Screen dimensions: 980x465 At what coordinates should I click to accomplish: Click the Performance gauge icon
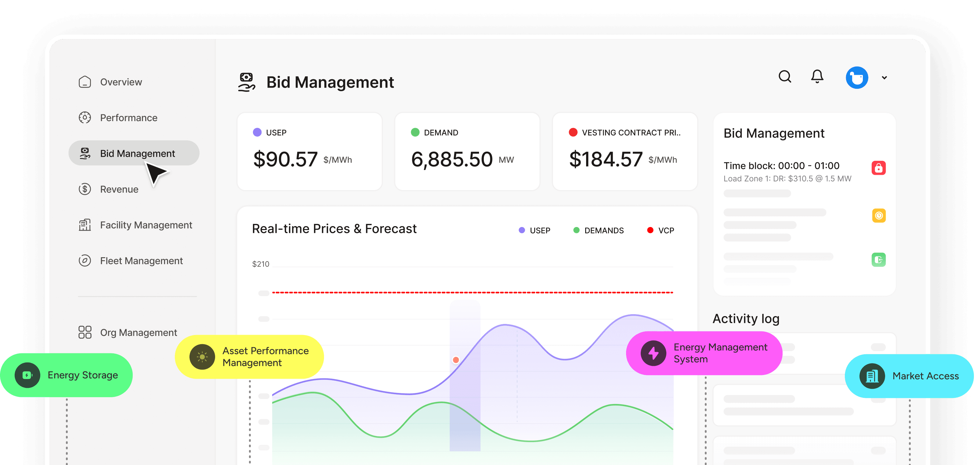coord(85,117)
